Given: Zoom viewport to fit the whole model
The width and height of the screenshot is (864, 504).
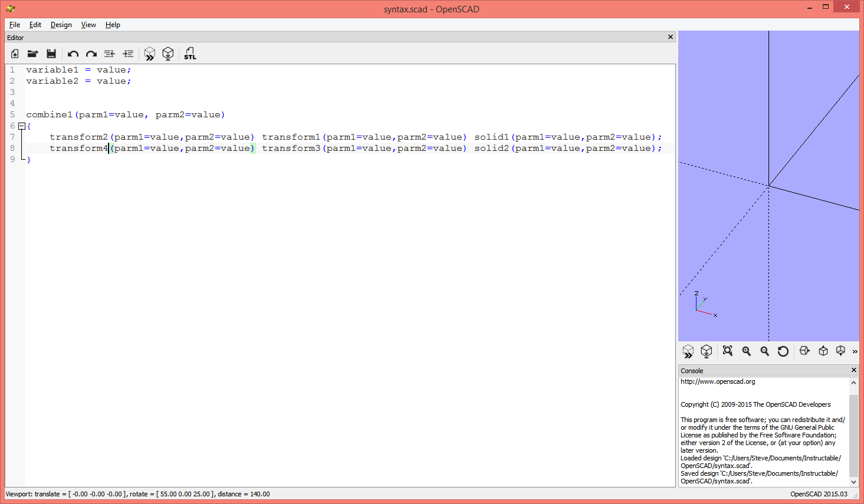Looking at the screenshot, I should tap(727, 351).
